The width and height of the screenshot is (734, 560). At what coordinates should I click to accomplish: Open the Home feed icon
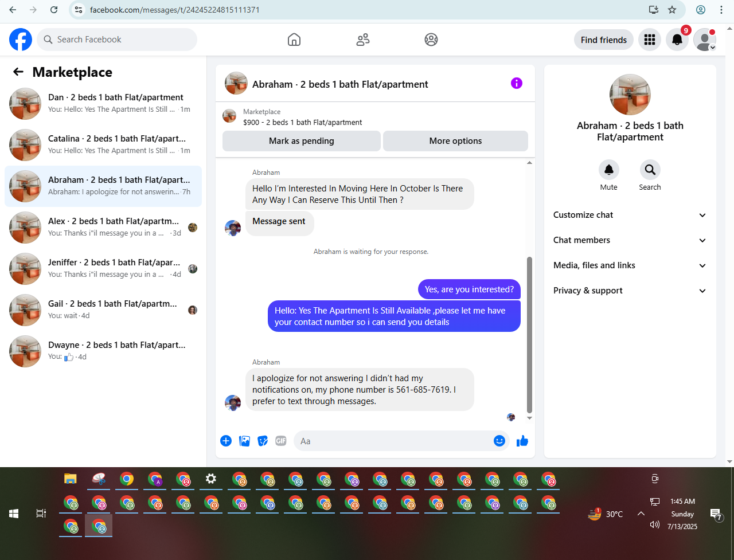[294, 40]
